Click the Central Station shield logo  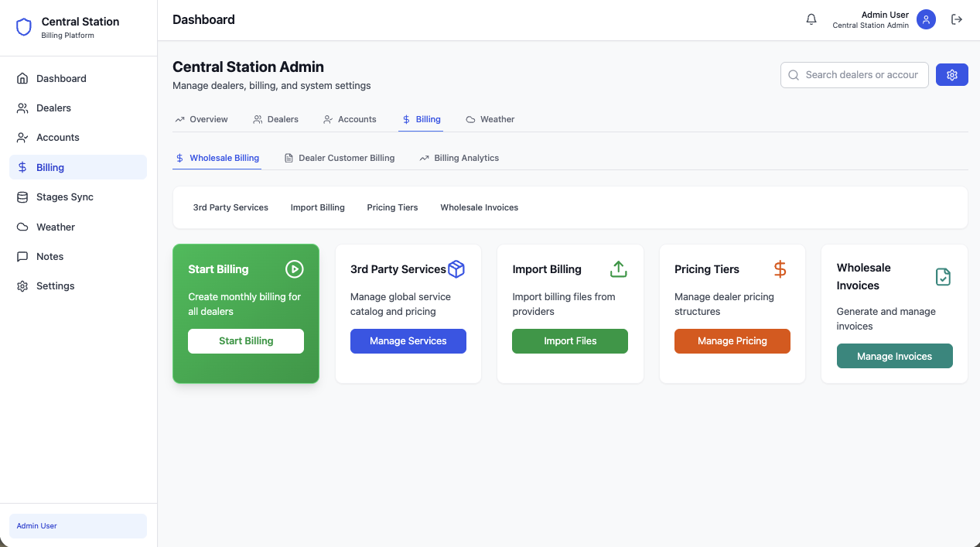24,28
